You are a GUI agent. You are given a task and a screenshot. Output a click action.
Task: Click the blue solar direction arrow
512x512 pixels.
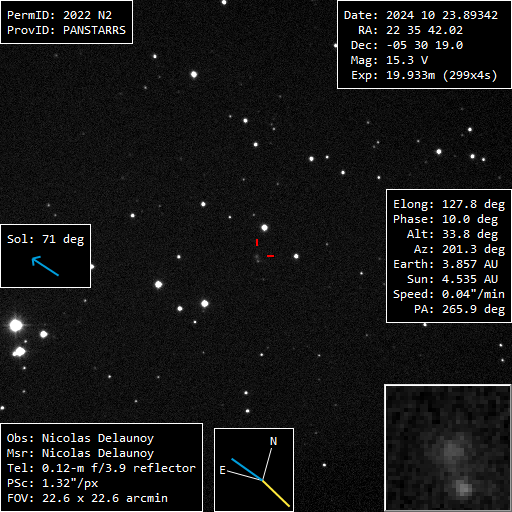coord(45,266)
